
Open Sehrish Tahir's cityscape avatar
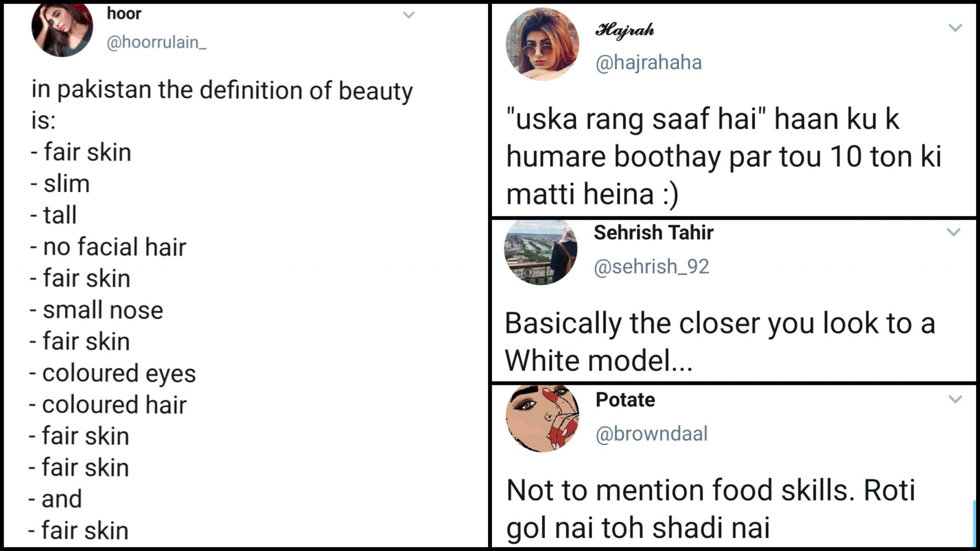click(541, 252)
